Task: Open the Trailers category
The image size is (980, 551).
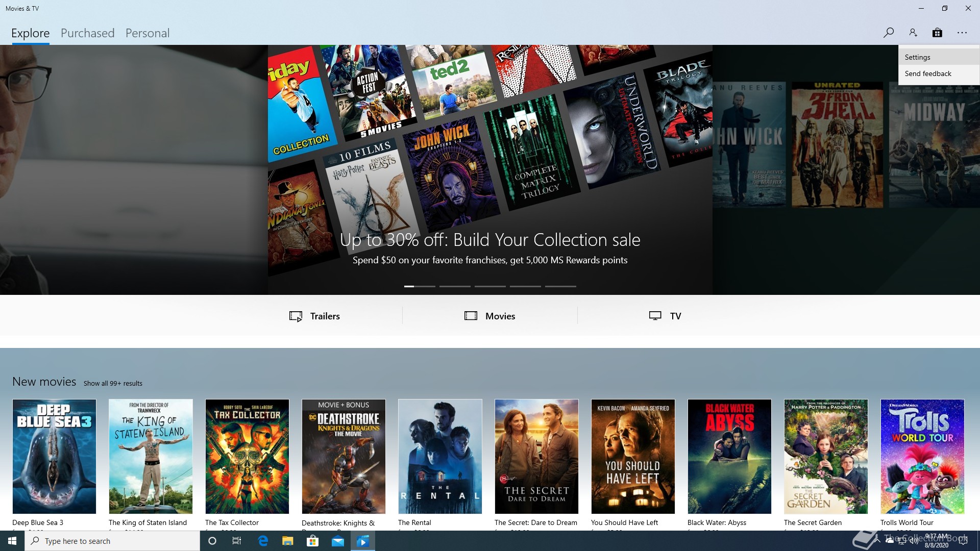Action: pos(314,316)
